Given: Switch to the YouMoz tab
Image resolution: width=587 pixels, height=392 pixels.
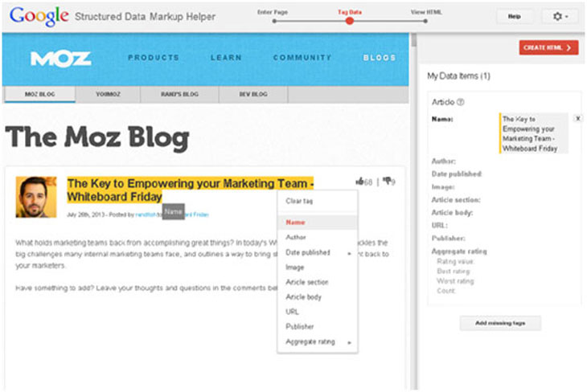Looking at the screenshot, I should click(x=107, y=95).
